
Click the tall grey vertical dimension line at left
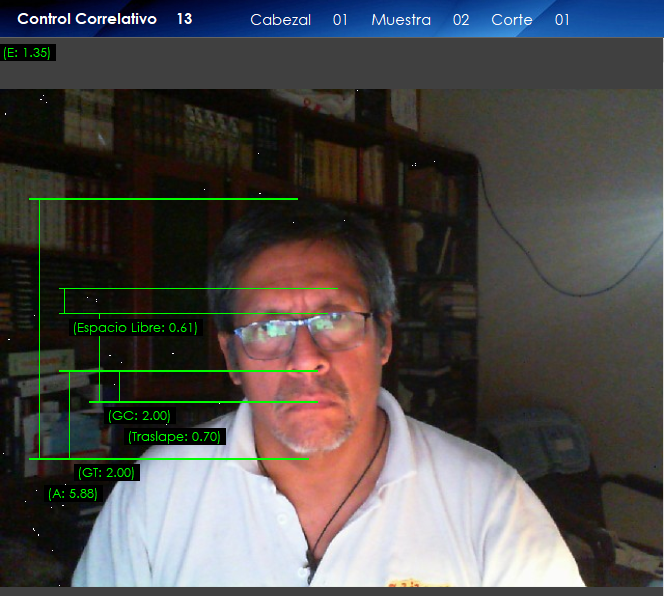pos(39,328)
